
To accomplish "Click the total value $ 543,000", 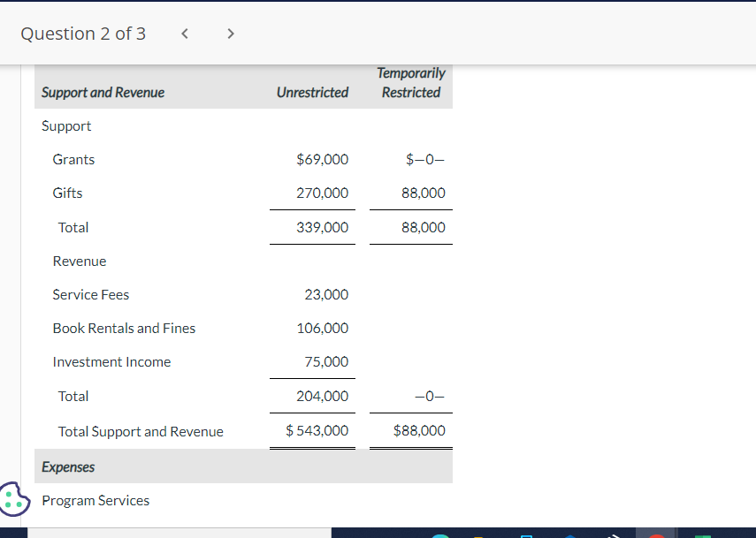I will (317, 430).
